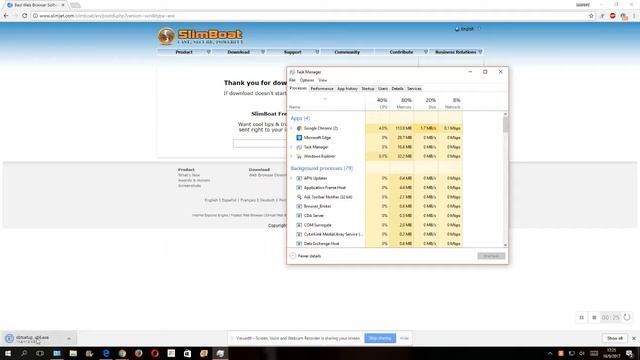Open Task View on taskbar
The height and width of the screenshot is (360, 640).
(40, 353)
